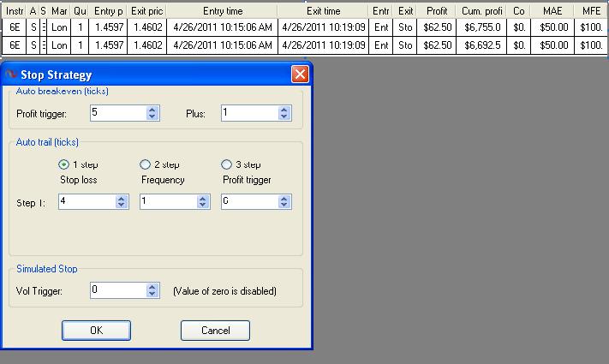
Task: Decrease Step 1 Profit trigger value
Action: click(284, 205)
